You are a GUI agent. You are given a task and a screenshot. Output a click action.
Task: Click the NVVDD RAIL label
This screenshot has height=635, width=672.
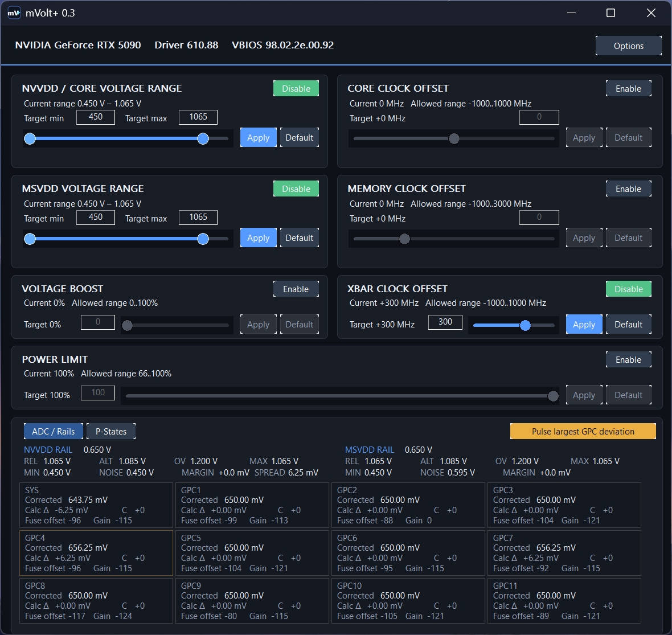click(x=48, y=449)
